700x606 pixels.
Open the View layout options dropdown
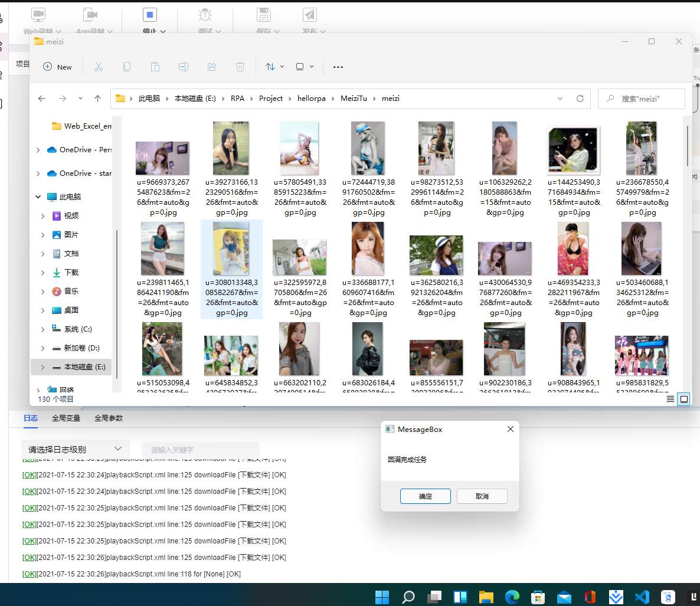click(305, 67)
